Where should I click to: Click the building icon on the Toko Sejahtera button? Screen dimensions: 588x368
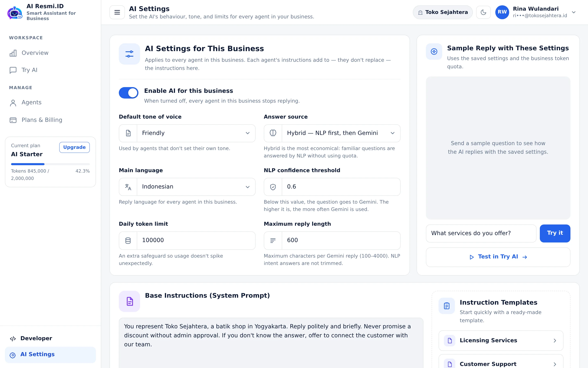click(x=420, y=12)
